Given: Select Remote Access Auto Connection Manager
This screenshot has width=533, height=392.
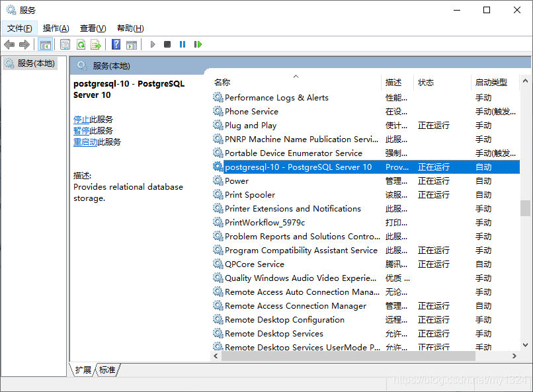Looking at the screenshot, I should pos(302,292).
